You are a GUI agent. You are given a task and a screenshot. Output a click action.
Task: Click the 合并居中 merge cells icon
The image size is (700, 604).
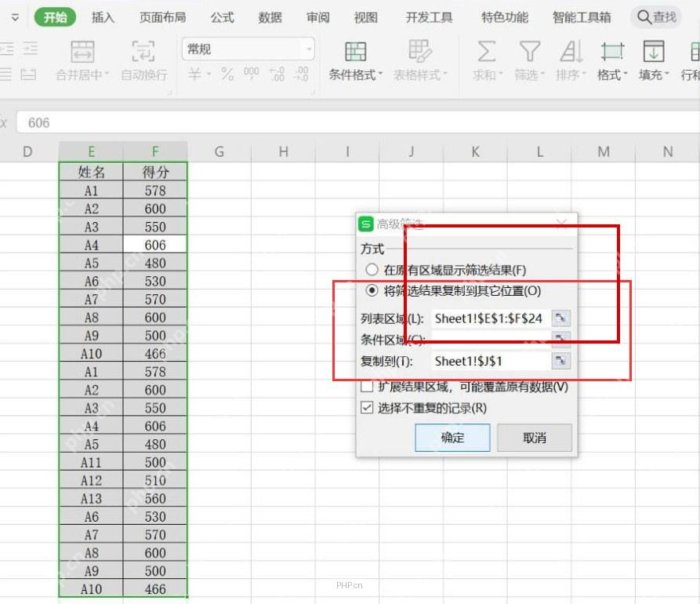coord(82,51)
